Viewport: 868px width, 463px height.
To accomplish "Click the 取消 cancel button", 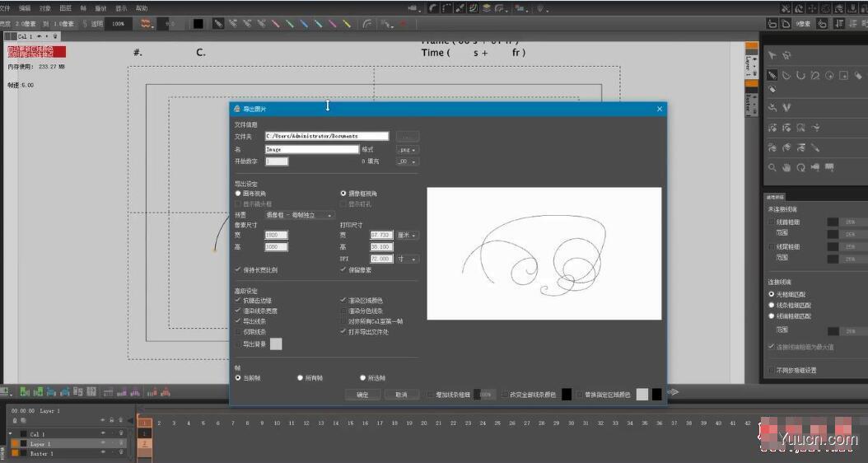I will coord(401,395).
